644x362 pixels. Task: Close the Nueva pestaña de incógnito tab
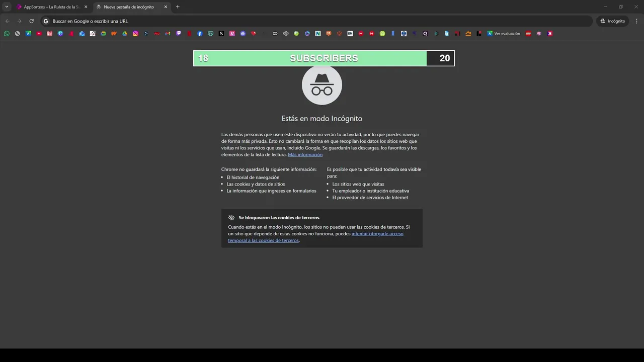(166, 7)
